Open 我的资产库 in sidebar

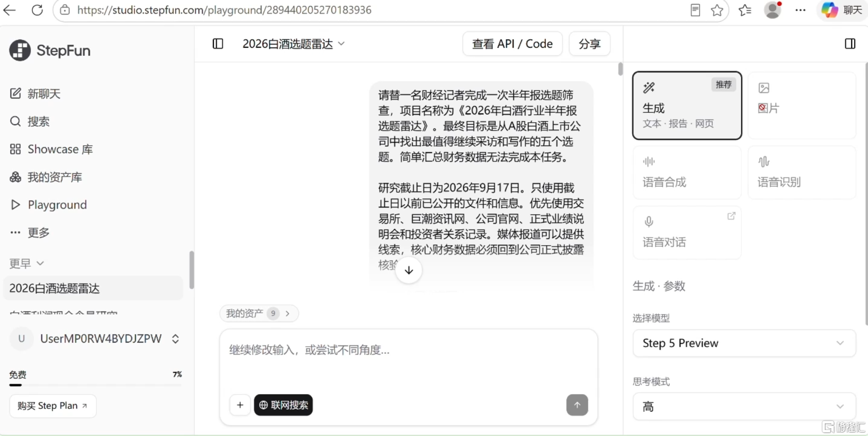pos(46,177)
